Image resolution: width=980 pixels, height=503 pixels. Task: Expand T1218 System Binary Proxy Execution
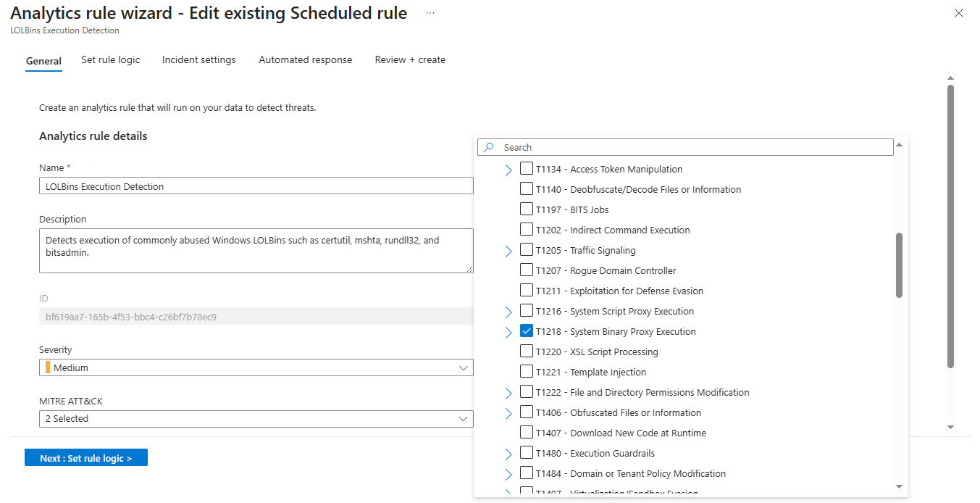[x=508, y=332]
